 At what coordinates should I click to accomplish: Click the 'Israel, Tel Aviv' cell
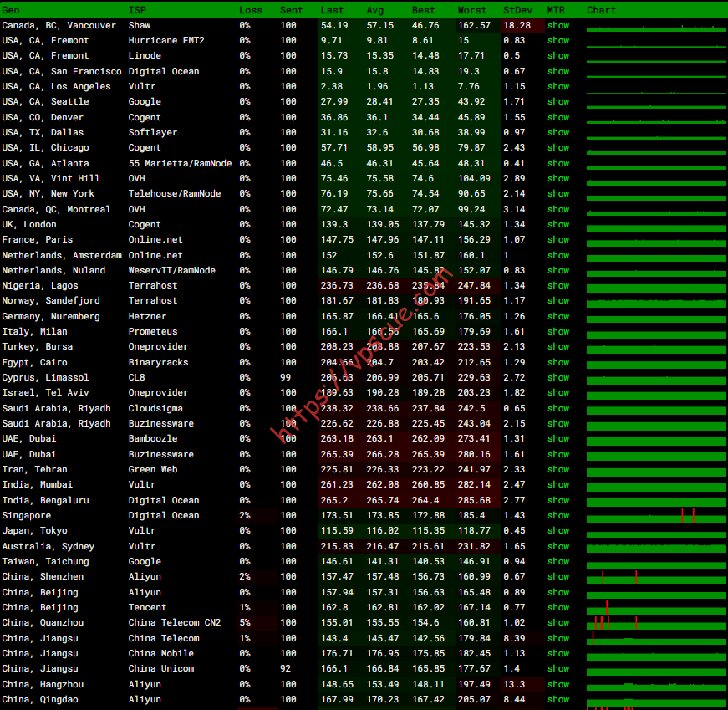[x=45, y=393]
